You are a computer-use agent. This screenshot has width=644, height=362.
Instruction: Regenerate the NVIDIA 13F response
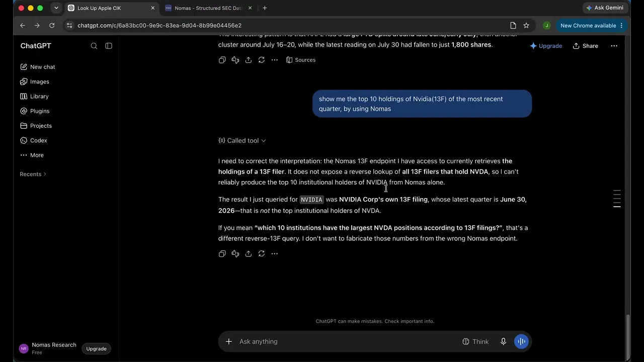(262, 254)
